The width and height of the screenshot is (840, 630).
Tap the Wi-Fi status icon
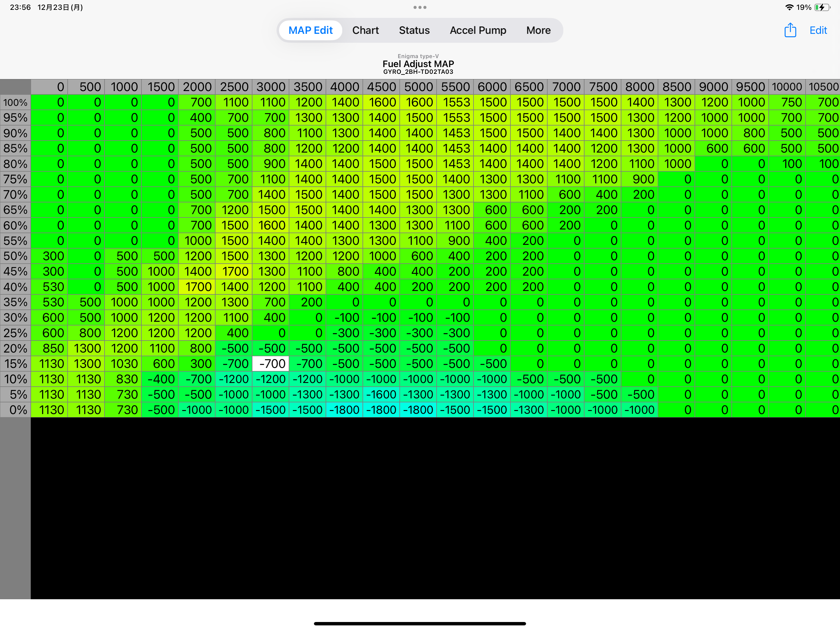tap(789, 7)
